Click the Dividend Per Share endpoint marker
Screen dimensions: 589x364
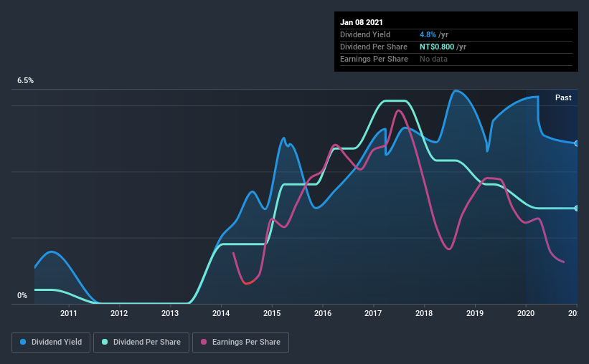point(577,209)
